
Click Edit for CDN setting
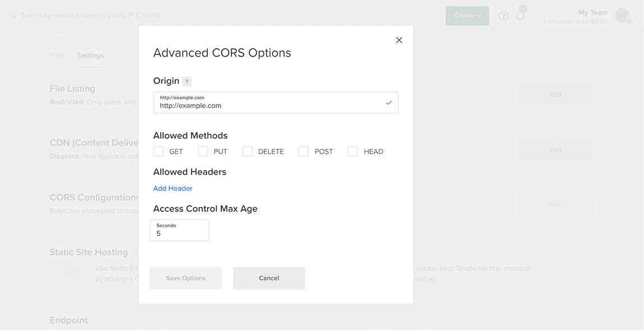[x=556, y=150]
